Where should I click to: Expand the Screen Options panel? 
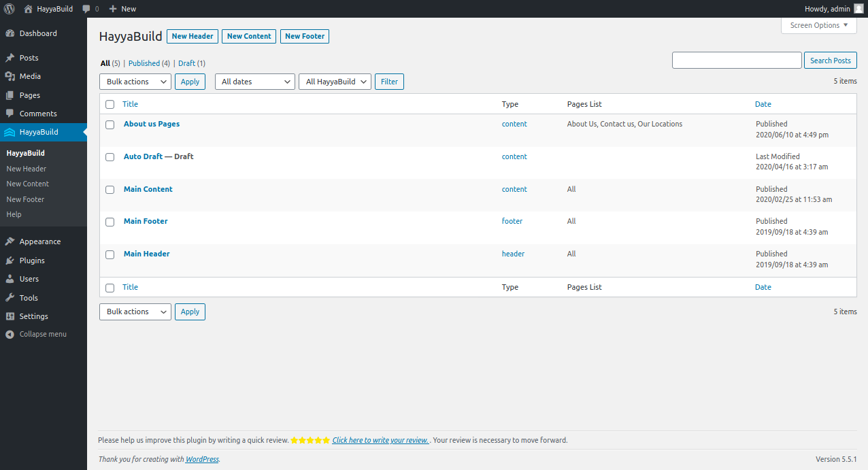tap(819, 25)
